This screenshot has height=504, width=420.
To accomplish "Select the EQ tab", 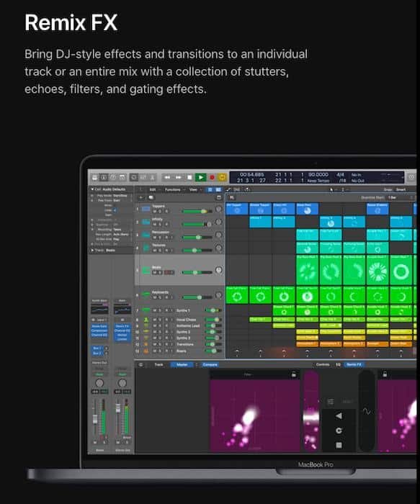I will click(x=338, y=364).
